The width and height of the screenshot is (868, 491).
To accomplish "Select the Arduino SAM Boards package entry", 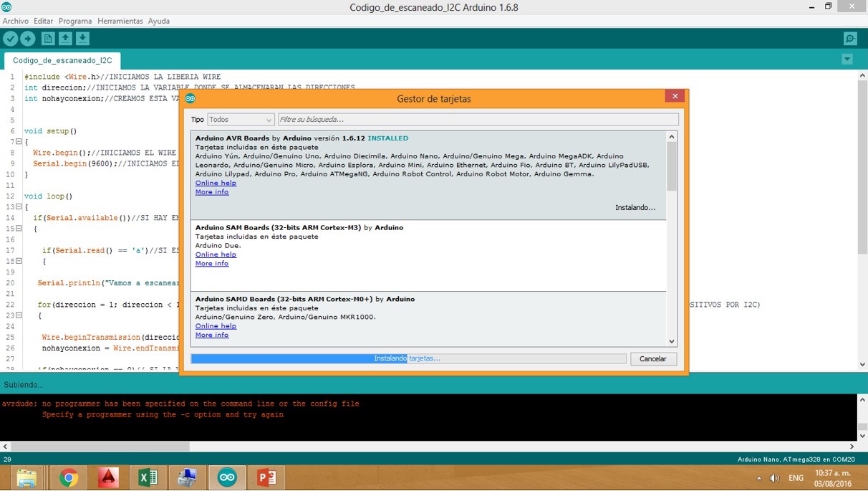I will [428, 255].
